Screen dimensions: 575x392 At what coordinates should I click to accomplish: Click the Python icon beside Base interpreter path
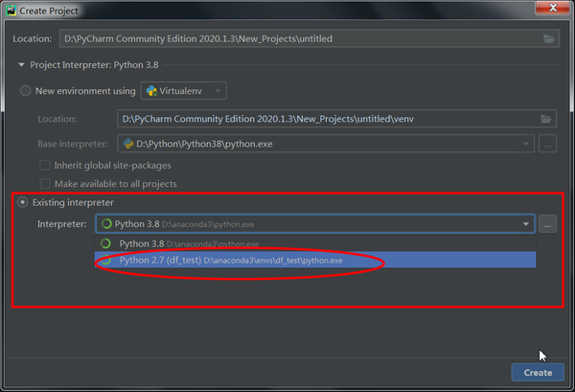[128, 144]
